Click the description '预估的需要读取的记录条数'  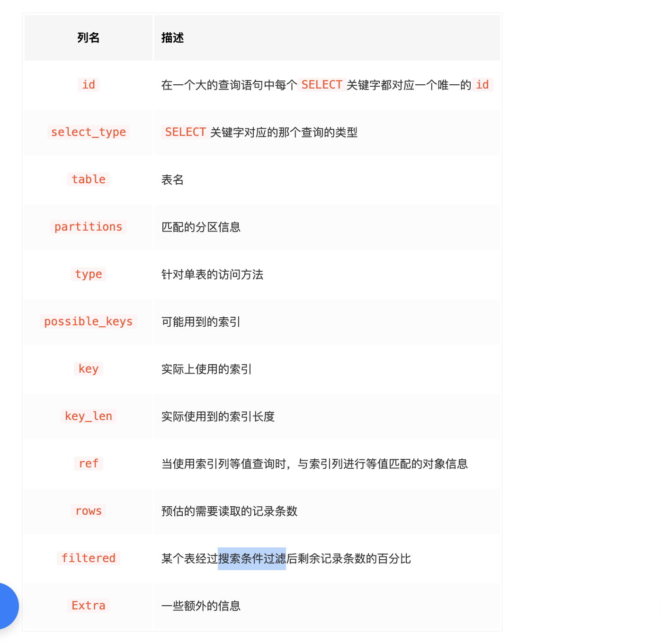(229, 511)
